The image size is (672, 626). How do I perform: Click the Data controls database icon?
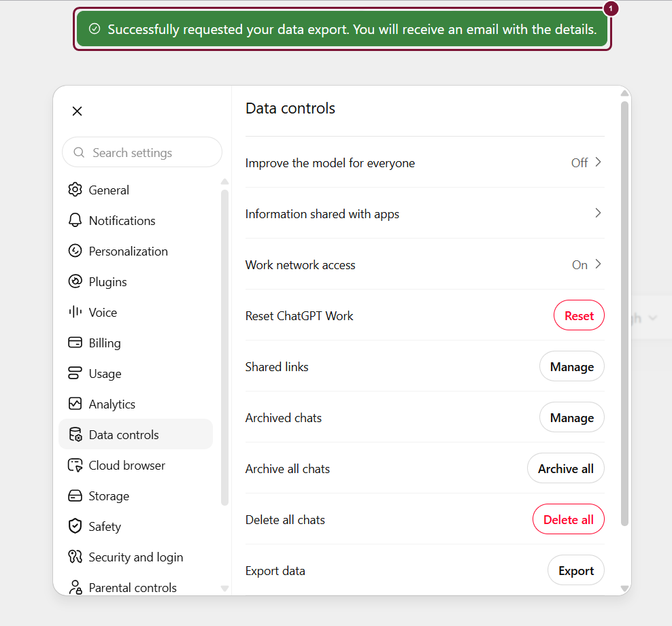point(75,434)
